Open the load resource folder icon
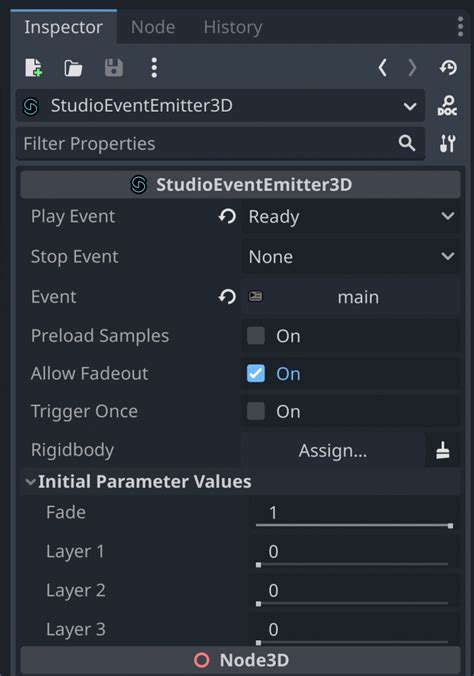The image size is (474, 676). click(x=73, y=68)
